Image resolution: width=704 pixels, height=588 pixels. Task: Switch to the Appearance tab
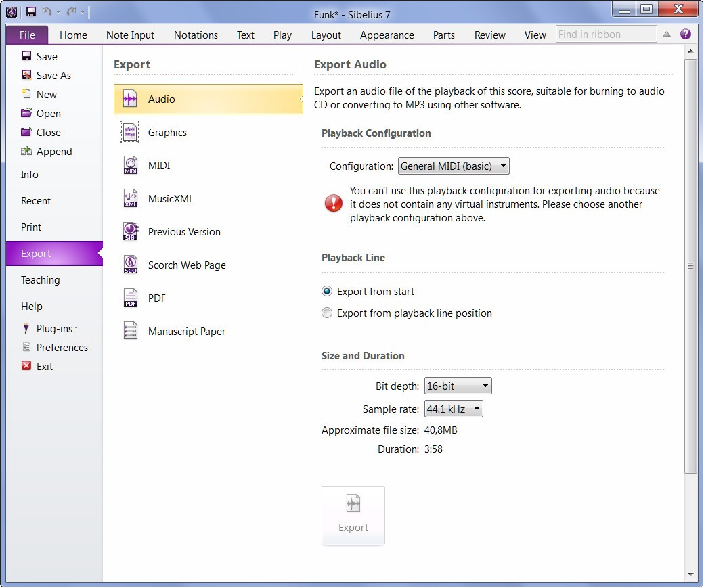click(x=387, y=35)
